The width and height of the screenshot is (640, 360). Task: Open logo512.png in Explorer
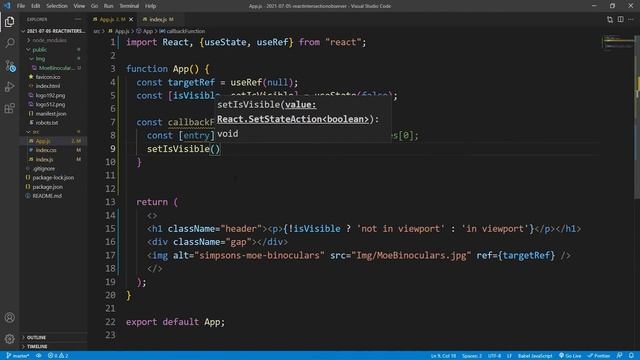[x=53, y=104]
